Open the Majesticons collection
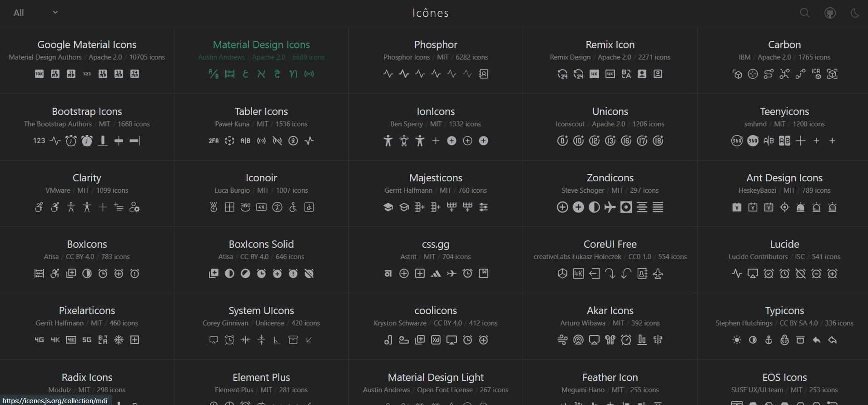Screen dimensions: 868x405 tap(436, 194)
